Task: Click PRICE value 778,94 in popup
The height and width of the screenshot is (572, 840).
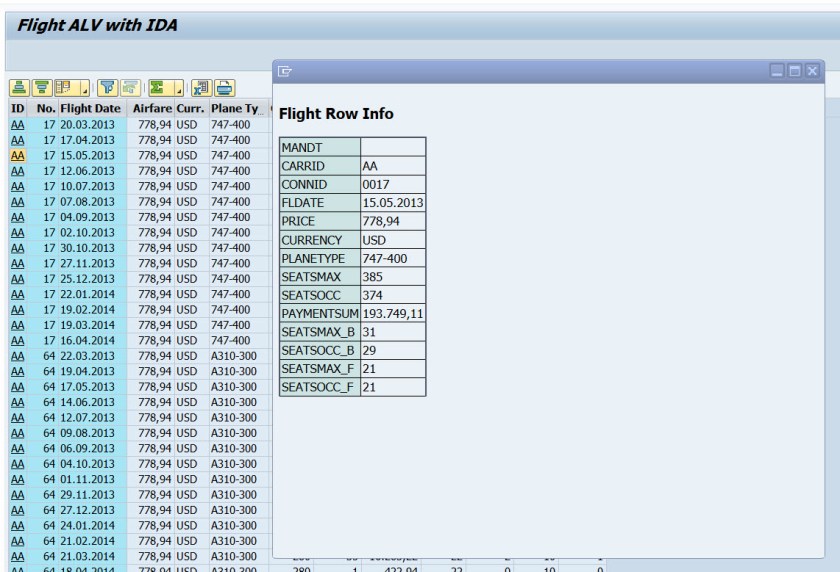Action: click(393, 221)
